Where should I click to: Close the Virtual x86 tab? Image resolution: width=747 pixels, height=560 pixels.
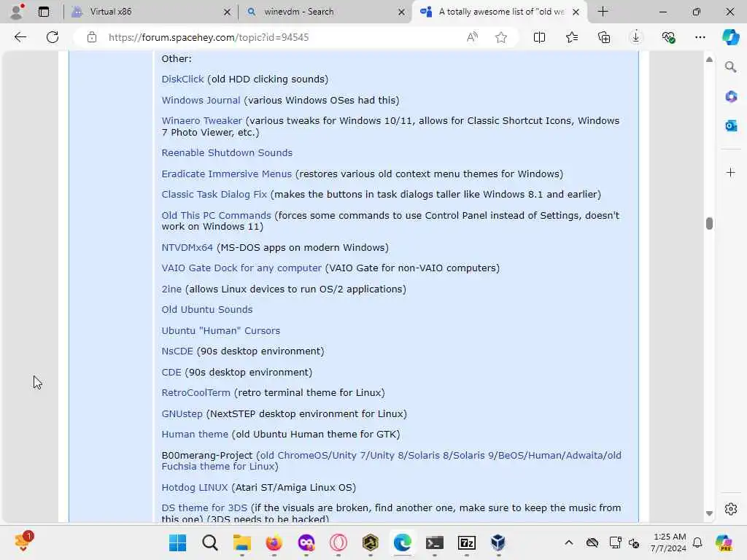[228, 12]
